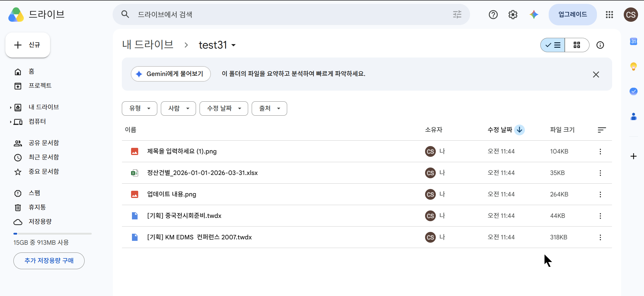Open Keep in the side panel
Image resolution: width=644 pixels, height=296 pixels.
pyautogui.click(x=633, y=66)
